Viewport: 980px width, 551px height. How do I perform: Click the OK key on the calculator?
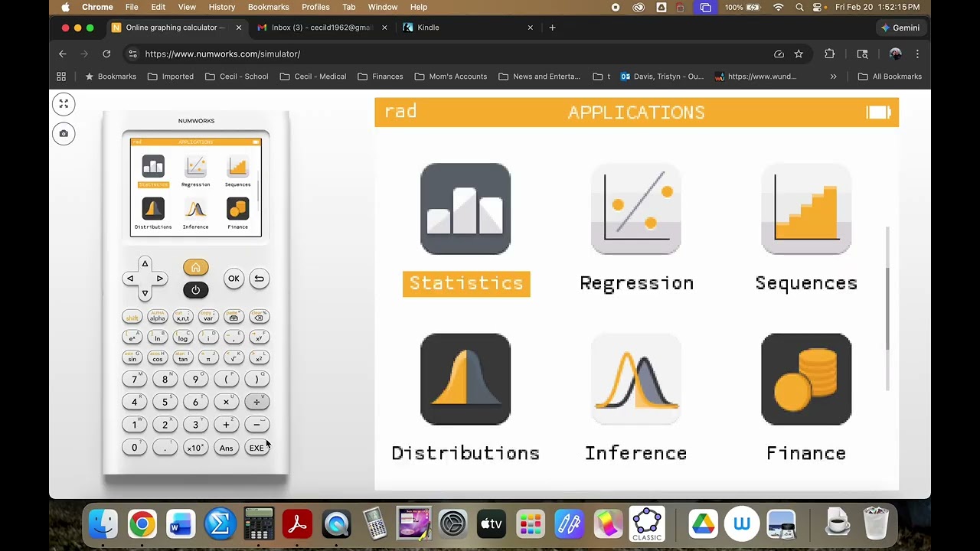[x=234, y=279]
